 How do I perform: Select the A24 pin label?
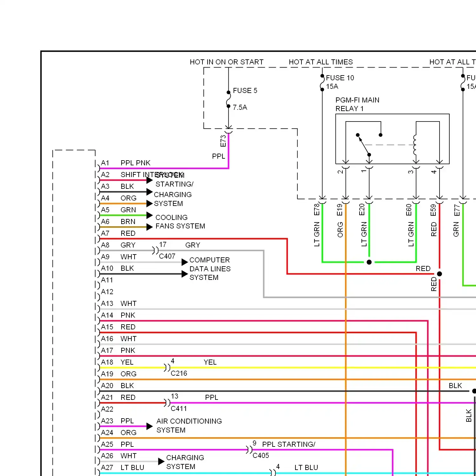pyautogui.click(x=107, y=433)
